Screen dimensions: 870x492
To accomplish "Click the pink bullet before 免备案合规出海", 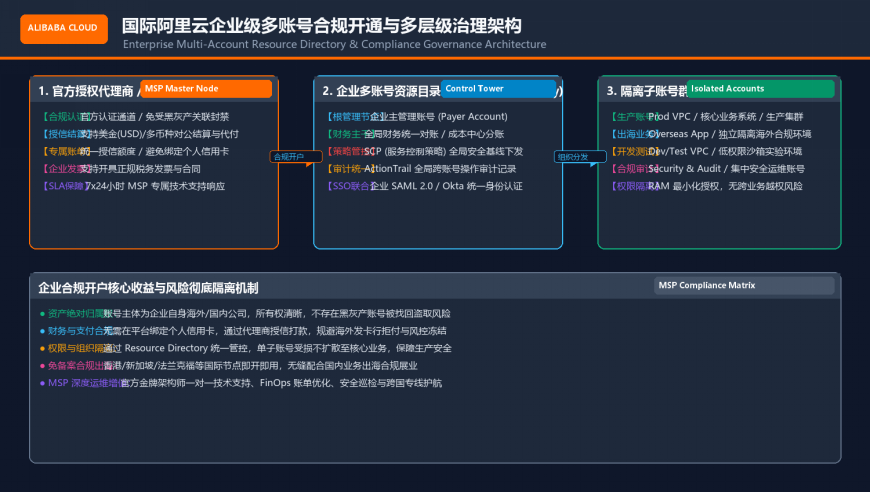I will pyautogui.click(x=42, y=366).
